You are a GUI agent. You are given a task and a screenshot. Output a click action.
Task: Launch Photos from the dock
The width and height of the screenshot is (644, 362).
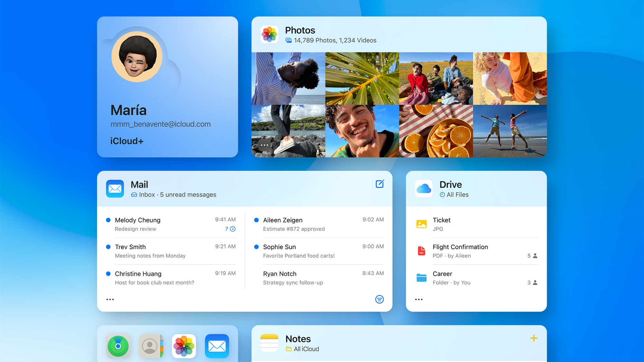[x=184, y=346]
